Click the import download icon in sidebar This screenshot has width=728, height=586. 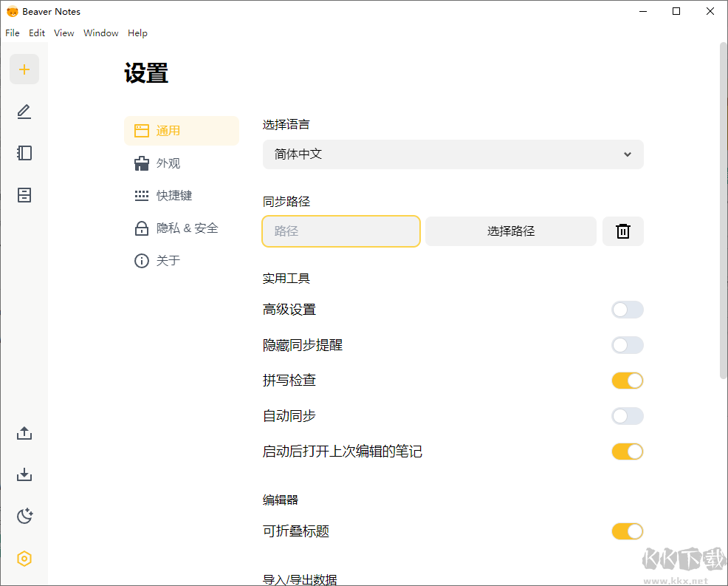[x=24, y=474]
